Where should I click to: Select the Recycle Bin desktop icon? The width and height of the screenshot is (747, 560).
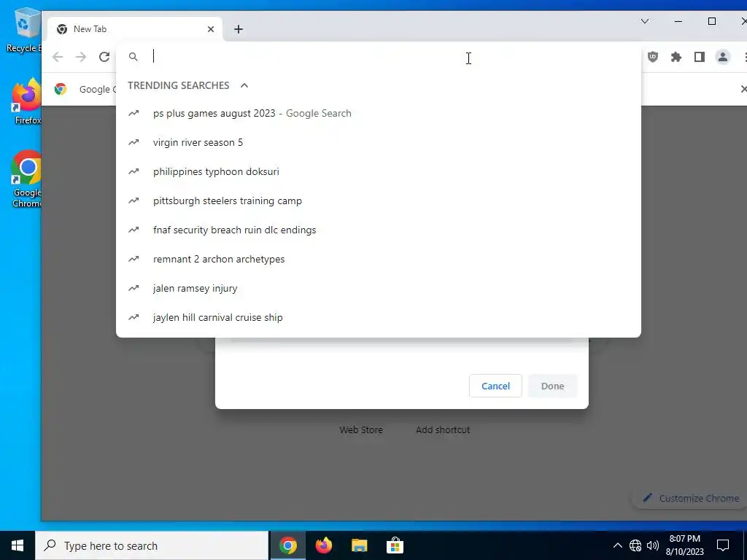click(24, 29)
